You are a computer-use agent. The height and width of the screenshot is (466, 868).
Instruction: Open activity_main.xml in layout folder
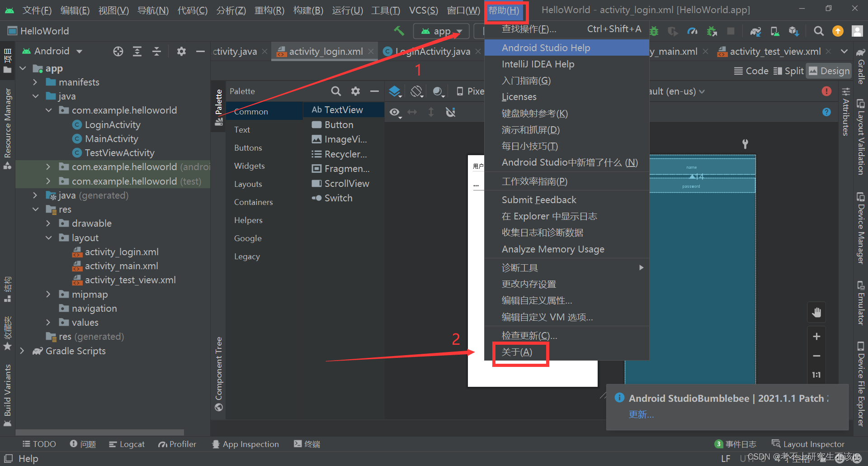tap(122, 266)
